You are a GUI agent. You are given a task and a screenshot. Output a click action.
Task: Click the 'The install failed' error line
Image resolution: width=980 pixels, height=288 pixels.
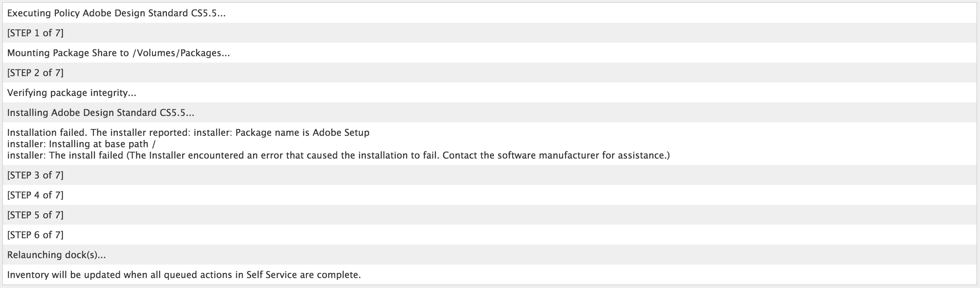tap(338, 155)
